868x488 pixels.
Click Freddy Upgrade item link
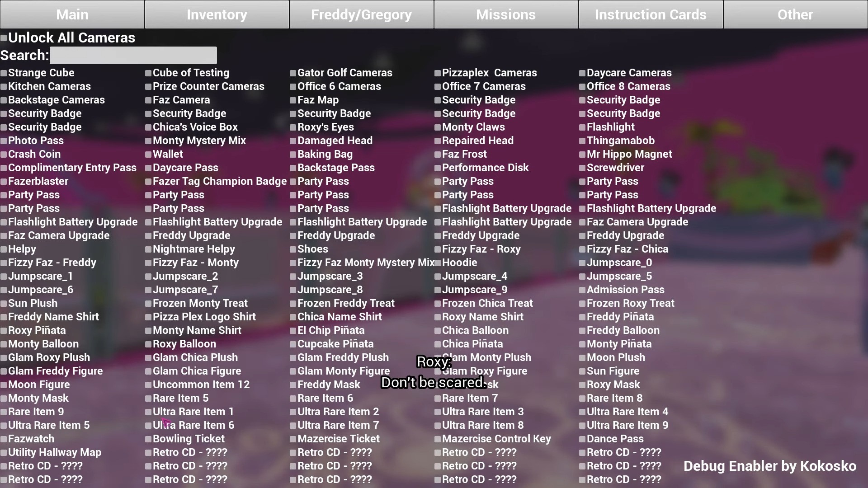191,235
